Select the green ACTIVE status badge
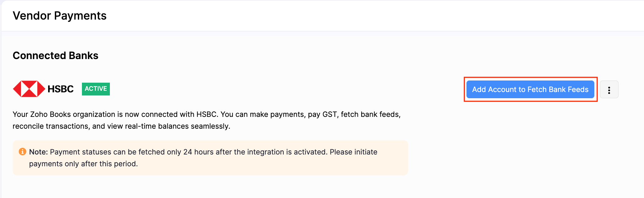 point(96,89)
